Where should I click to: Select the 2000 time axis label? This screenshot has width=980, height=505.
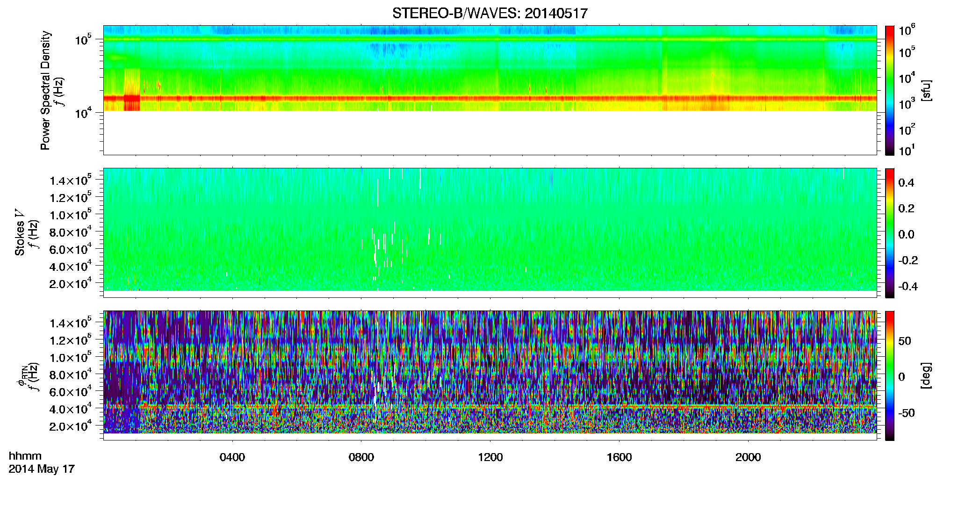(x=748, y=457)
